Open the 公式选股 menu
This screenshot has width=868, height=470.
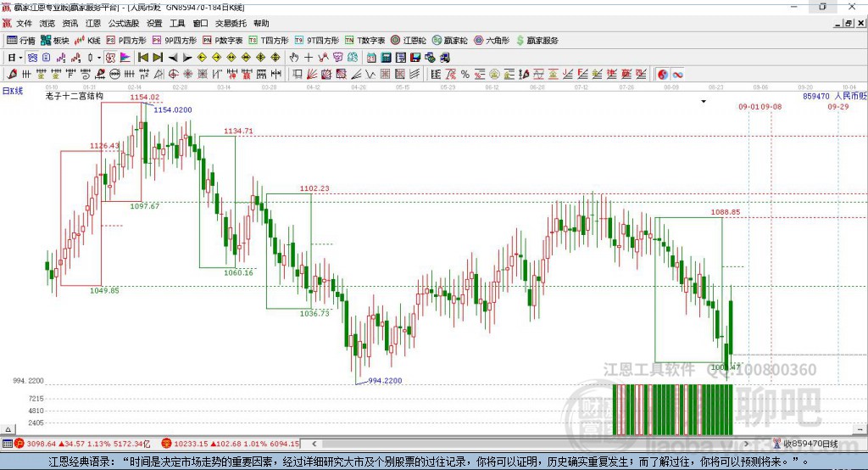point(124,23)
